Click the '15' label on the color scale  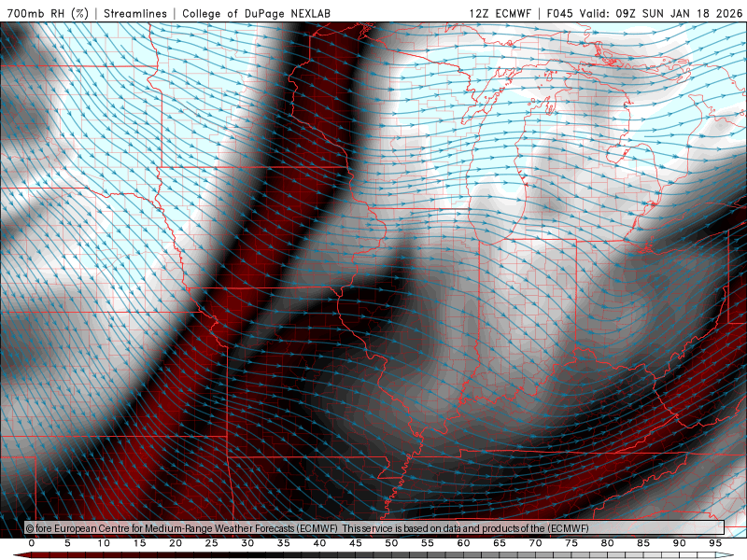point(139,543)
